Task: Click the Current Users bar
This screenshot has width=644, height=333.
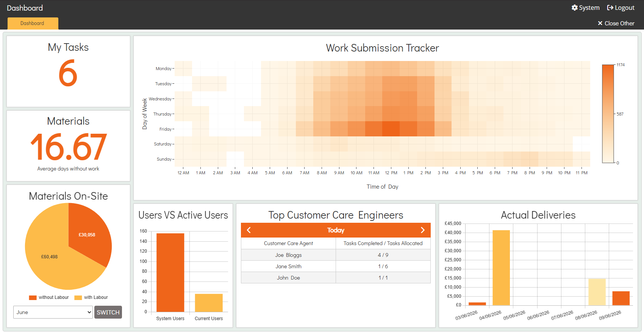Action: (209, 303)
